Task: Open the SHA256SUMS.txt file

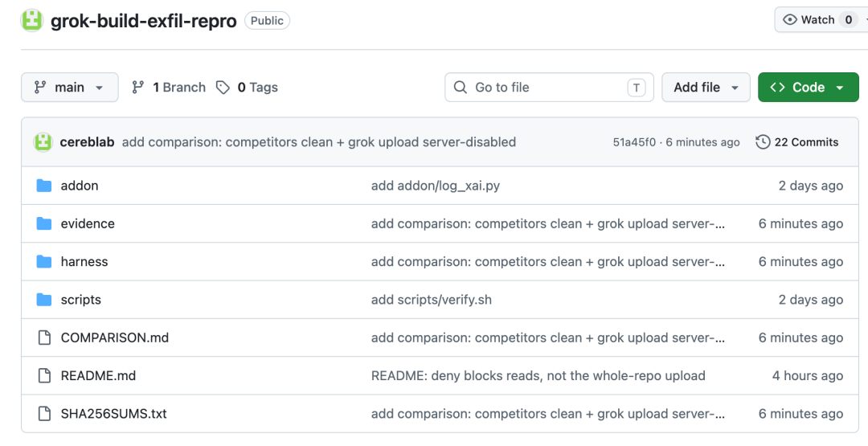Action: (113, 414)
